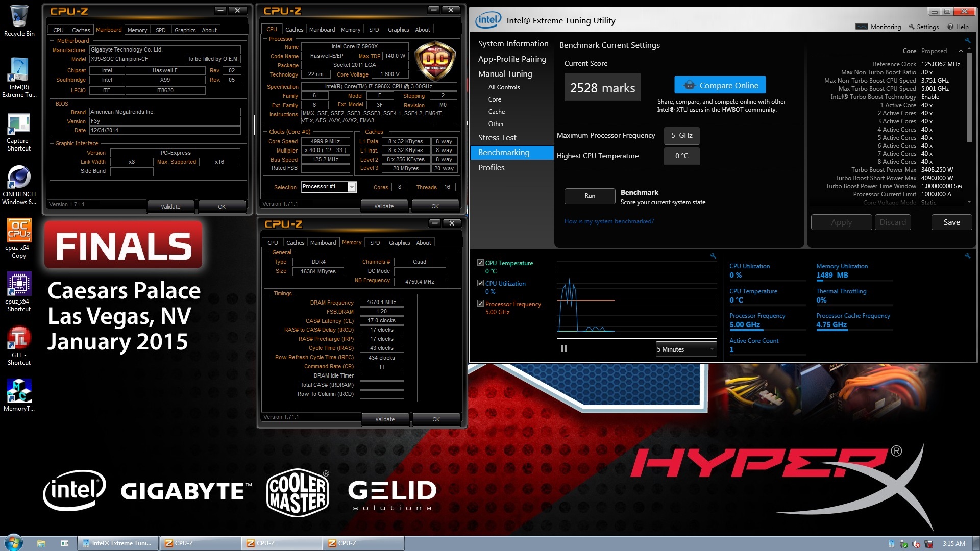Run the XTU benchmark
980x551 pixels.
pyautogui.click(x=590, y=196)
